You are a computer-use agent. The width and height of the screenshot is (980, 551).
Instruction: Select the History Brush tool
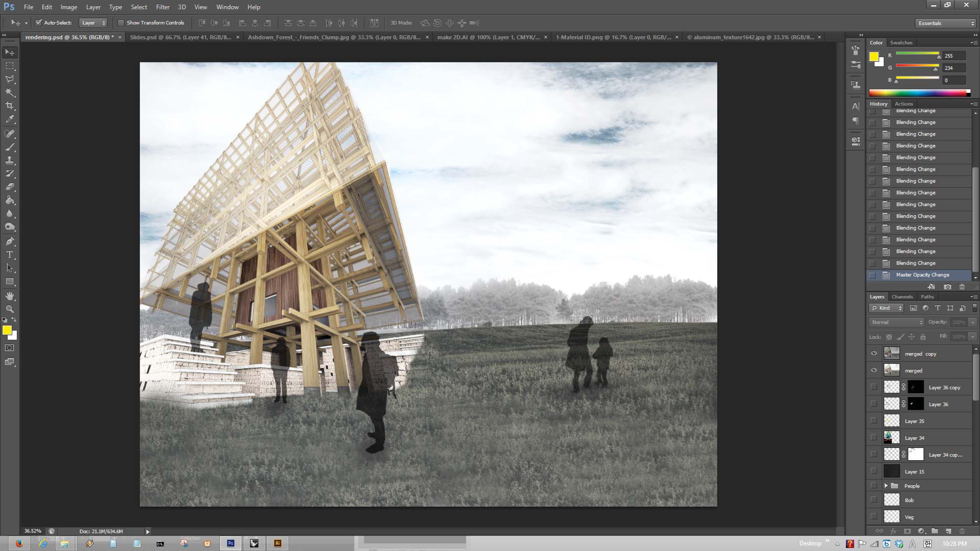pos(10,173)
